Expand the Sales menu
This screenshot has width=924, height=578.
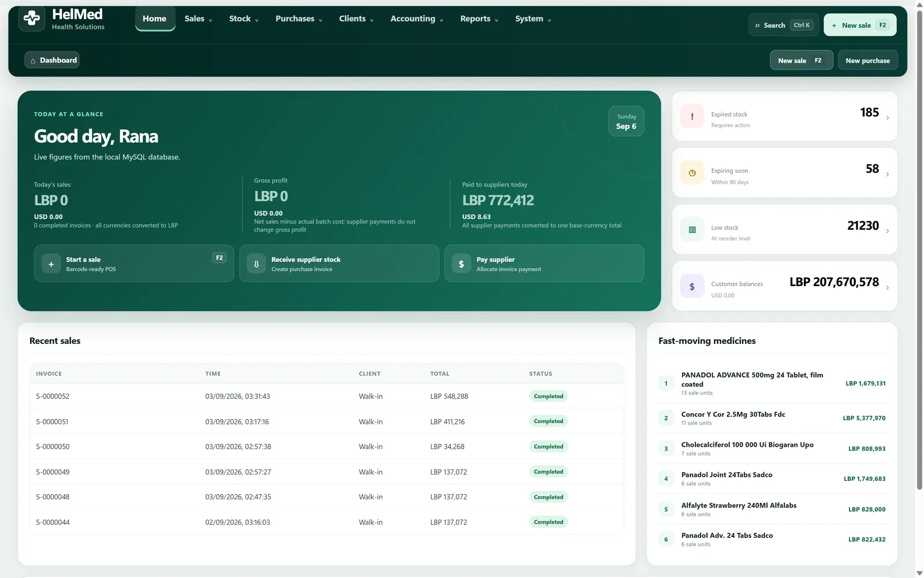pos(198,18)
